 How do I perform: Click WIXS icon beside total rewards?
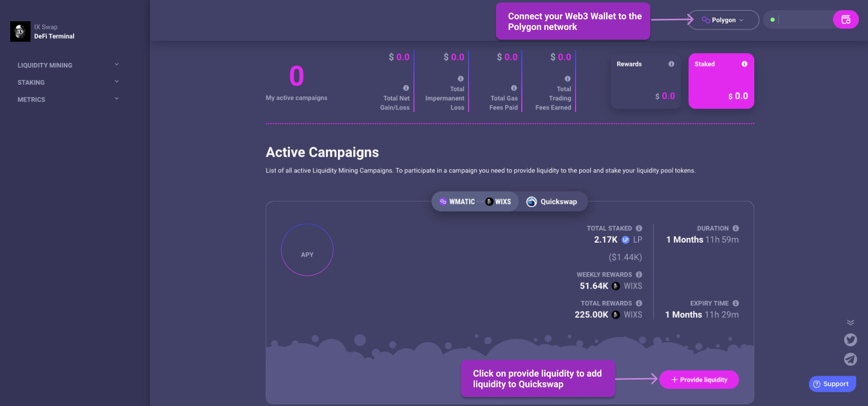click(x=616, y=315)
